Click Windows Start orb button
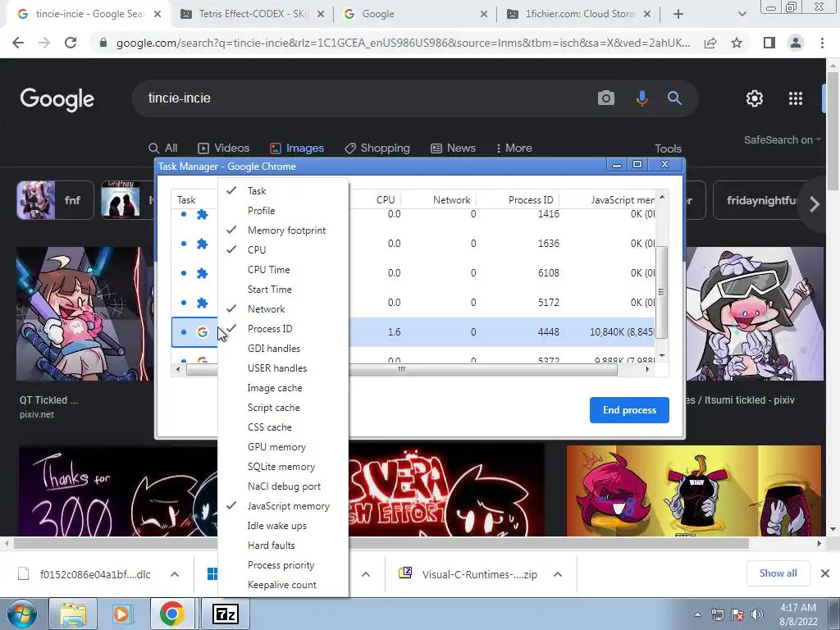The width and height of the screenshot is (840, 630). click(x=21, y=614)
